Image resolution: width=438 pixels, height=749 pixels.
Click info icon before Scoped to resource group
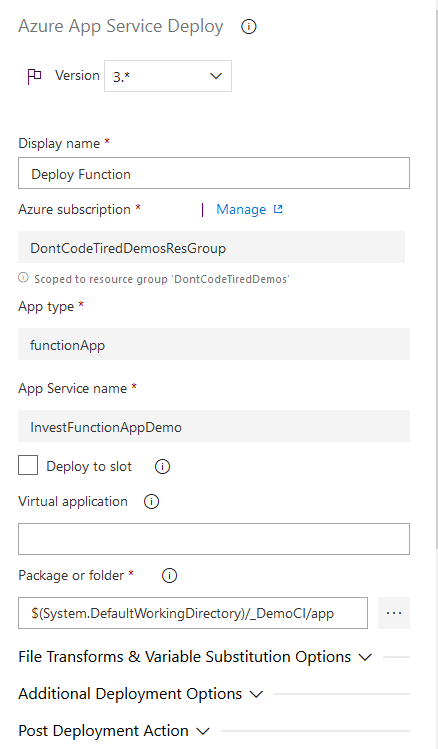[x=23, y=278]
